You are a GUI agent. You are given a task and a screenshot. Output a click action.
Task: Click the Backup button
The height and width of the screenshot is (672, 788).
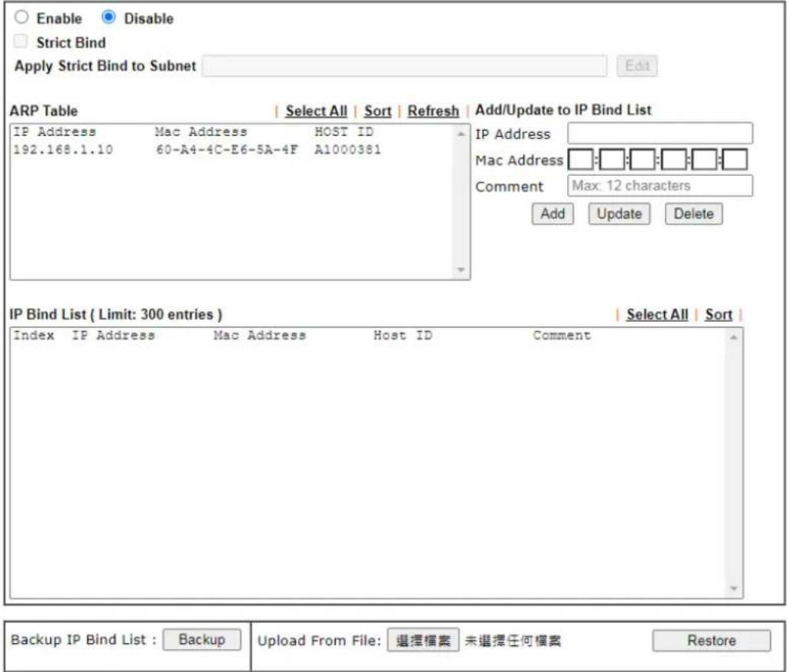[x=202, y=639]
